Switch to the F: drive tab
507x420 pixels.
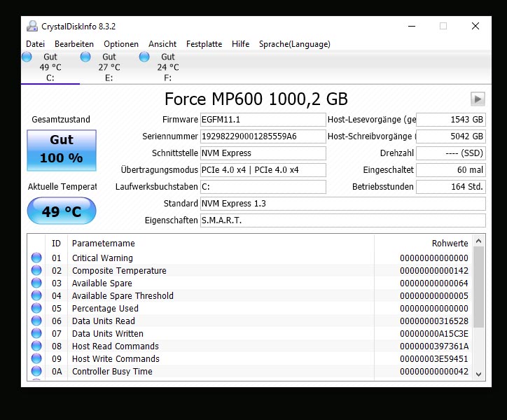click(x=168, y=67)
